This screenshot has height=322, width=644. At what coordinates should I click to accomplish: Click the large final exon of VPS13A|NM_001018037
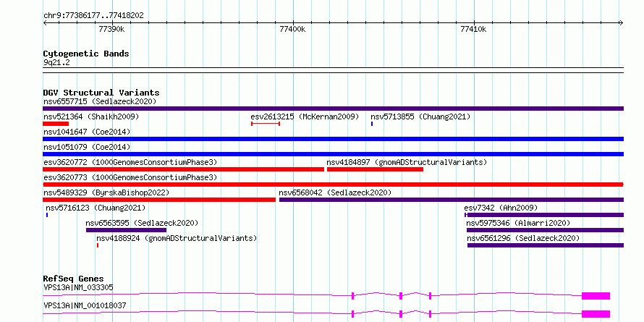coord(596,314)
